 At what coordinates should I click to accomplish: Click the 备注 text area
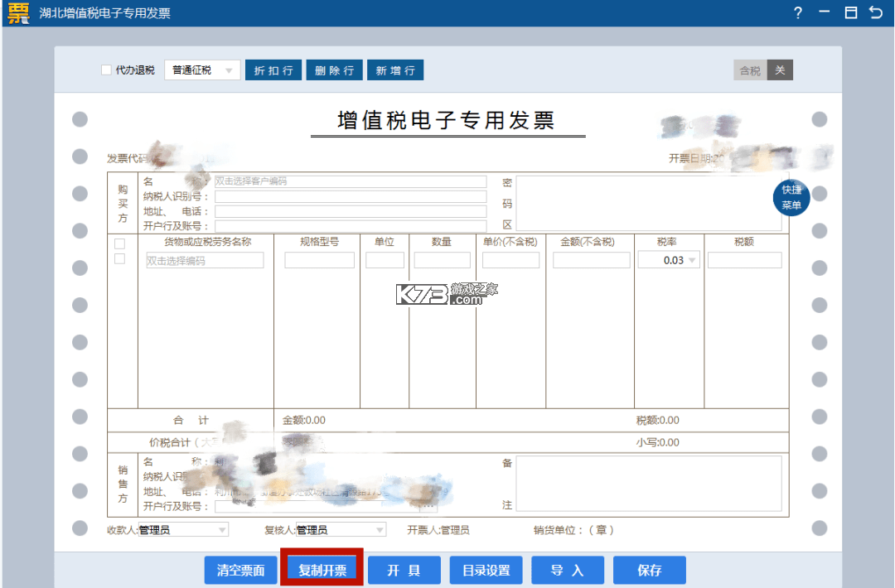tap(649, 483)
